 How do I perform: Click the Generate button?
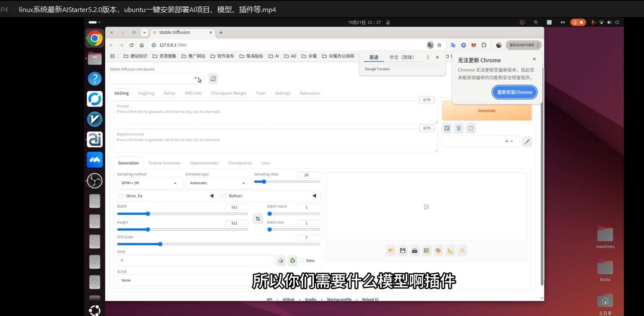[487, 110]
